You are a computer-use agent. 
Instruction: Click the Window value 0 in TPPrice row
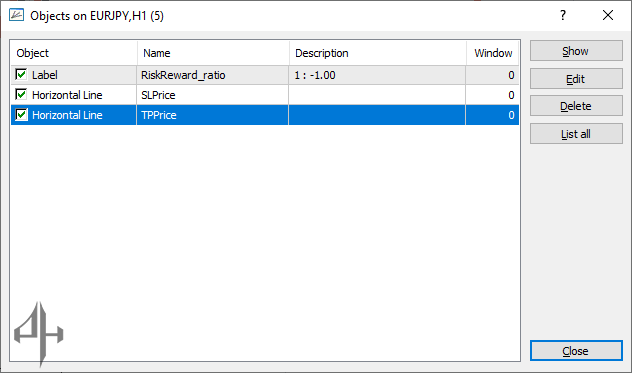(x=511, y=115)
